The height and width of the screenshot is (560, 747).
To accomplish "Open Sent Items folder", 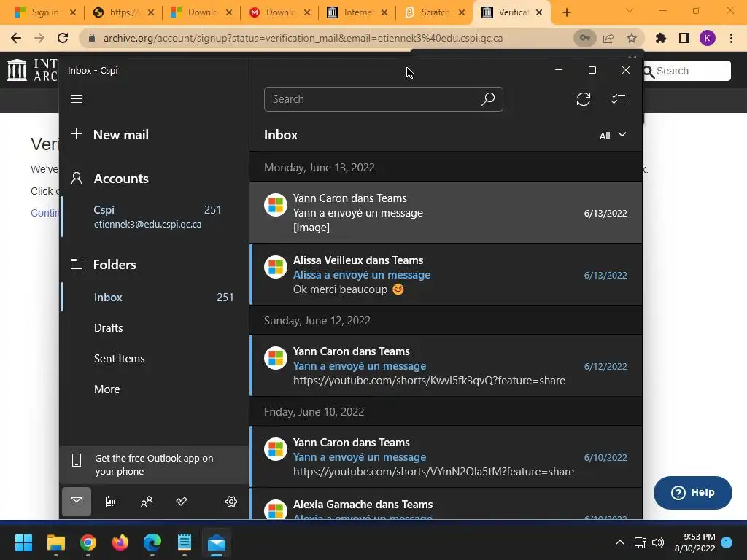I will click(155, 359).
